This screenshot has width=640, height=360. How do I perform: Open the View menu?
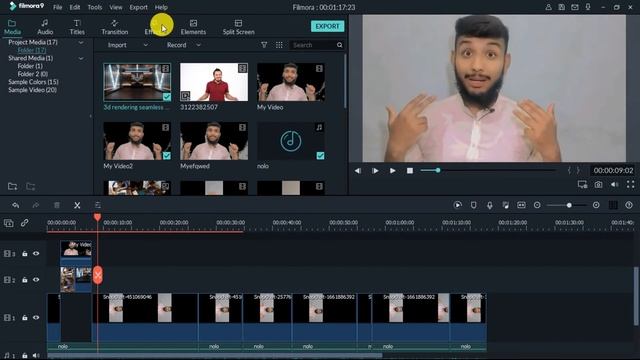tap(116, 7)
